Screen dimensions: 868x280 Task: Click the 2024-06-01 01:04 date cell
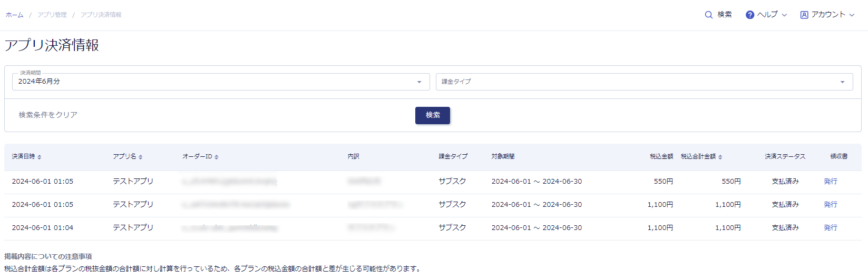click(43, 227)
